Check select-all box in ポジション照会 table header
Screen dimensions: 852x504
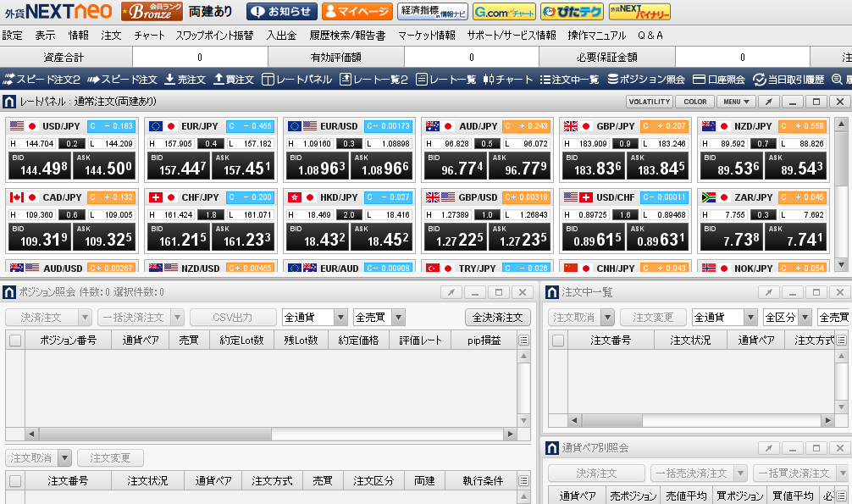15,341
